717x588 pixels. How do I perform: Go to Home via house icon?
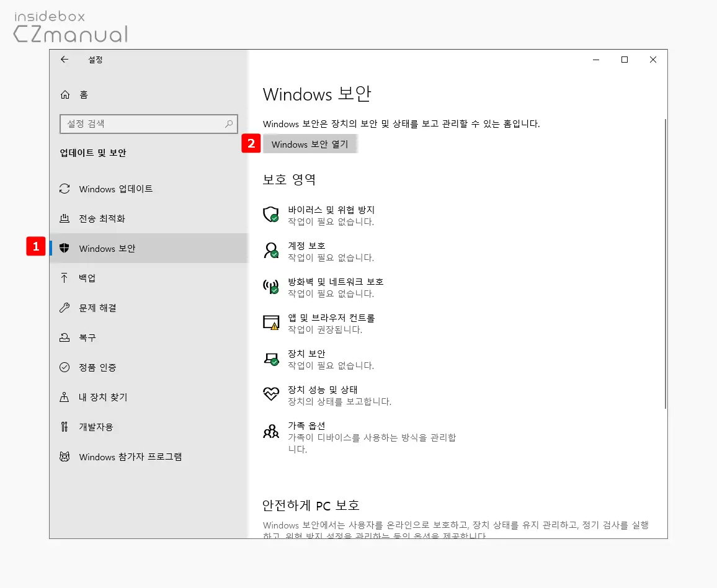click(65, 95)
